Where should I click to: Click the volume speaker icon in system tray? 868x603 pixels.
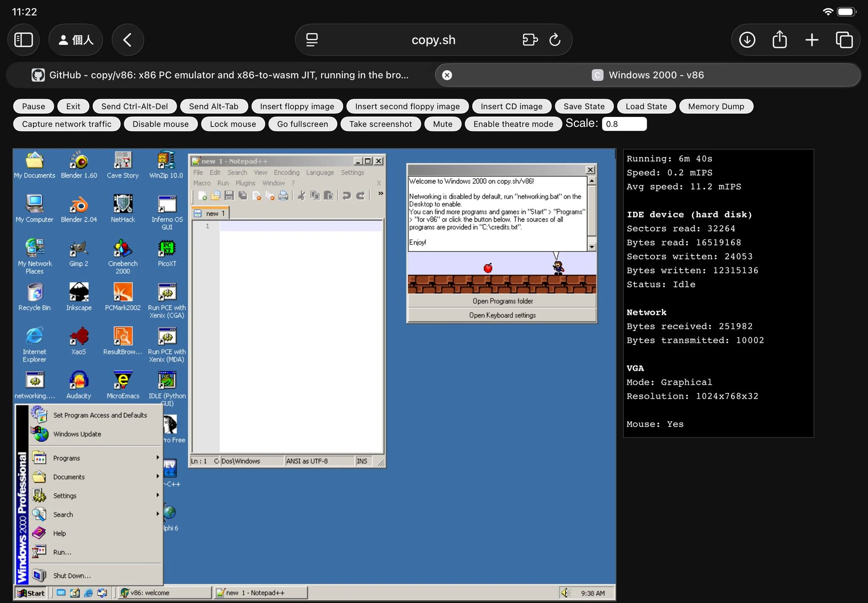565,593
